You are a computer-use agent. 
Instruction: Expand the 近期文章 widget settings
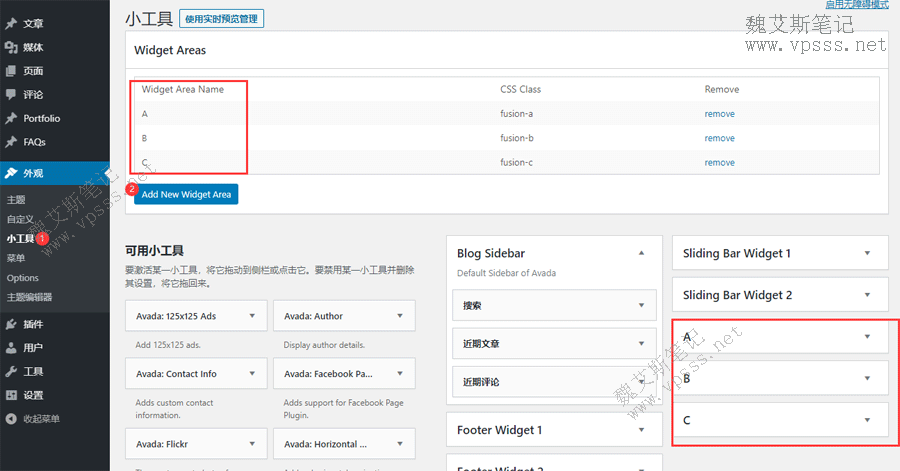tap(641, 344)
